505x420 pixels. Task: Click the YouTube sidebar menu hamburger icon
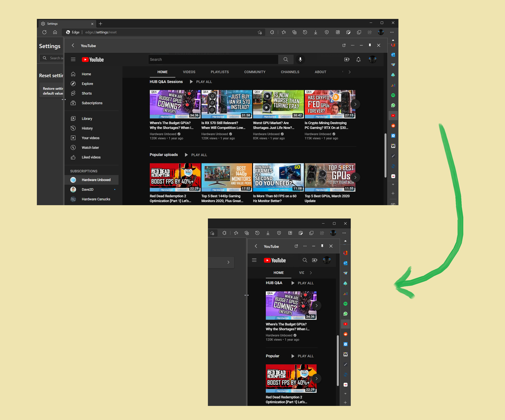[x=73, y=59]
